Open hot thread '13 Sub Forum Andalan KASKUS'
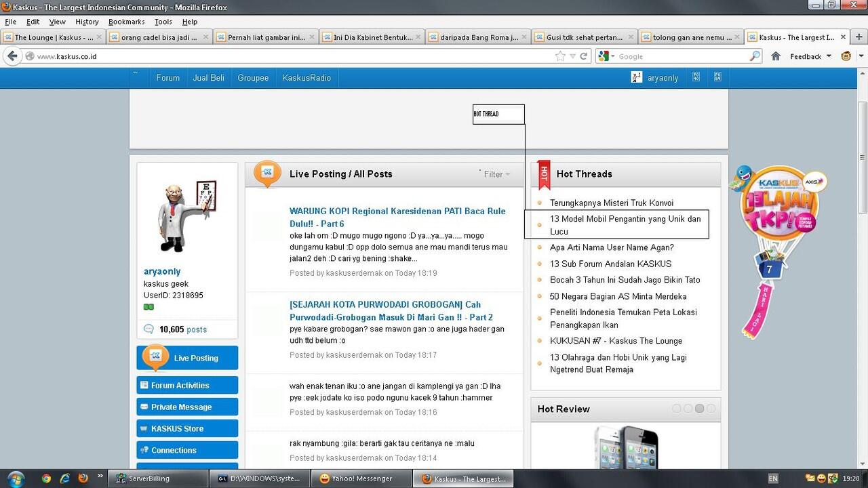The image size is (868, 488). pyautogui.click(x=610, y=264)
